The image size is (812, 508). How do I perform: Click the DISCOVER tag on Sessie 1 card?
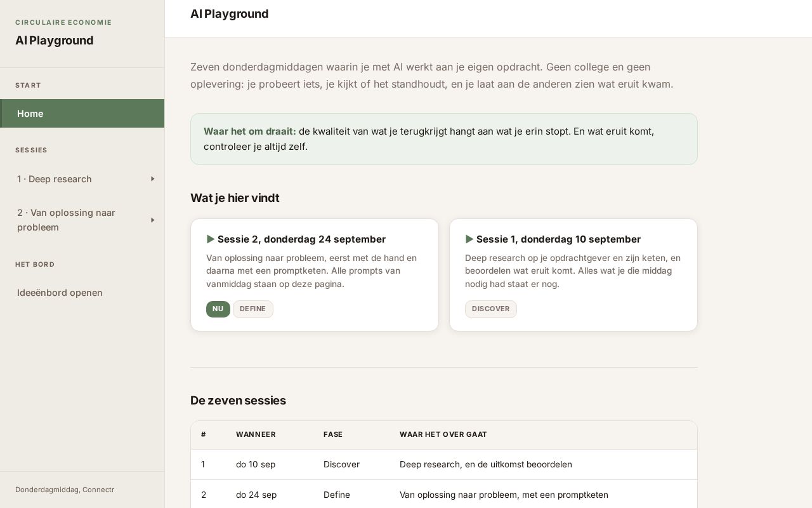tap(491, 309)
